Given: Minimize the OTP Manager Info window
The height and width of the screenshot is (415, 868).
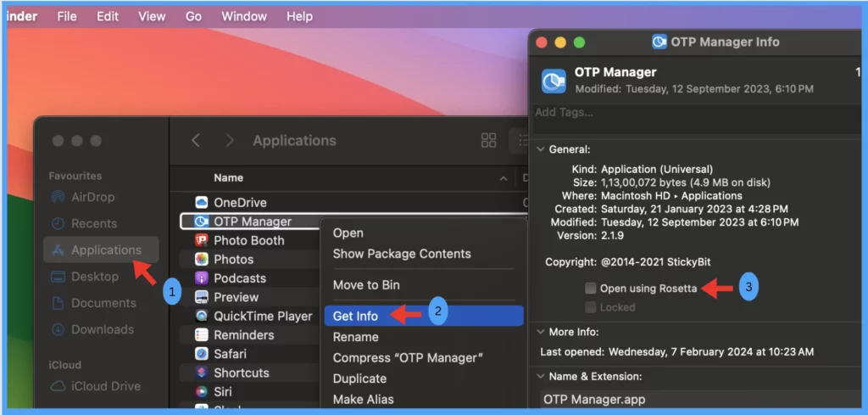Looking at the screenshot, I should pos(560,42).
